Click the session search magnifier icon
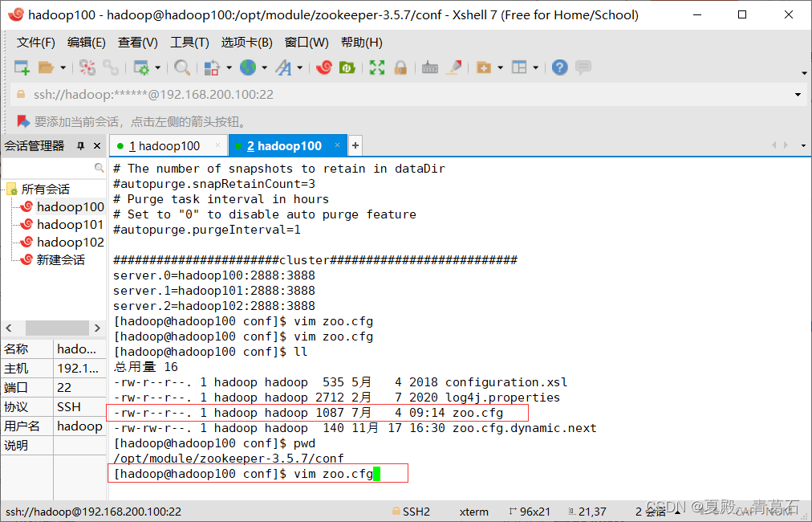Viewport: 812px width, 522px height. click(x=99, y=167)
